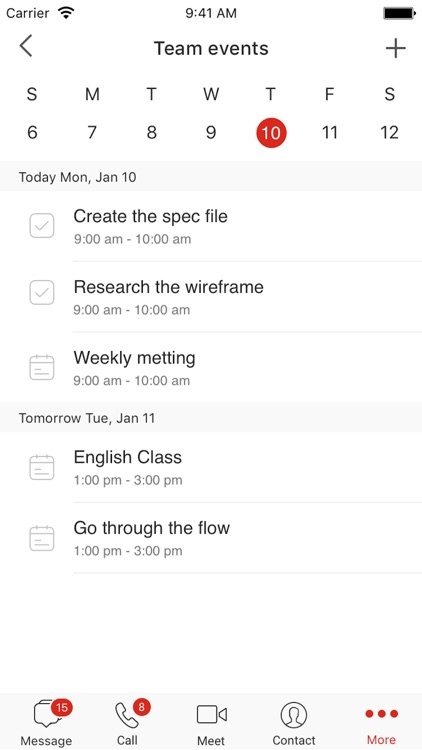The image size is (422, 750).
Task: Open the Message tab icon
Action: [x=47, y=715]
